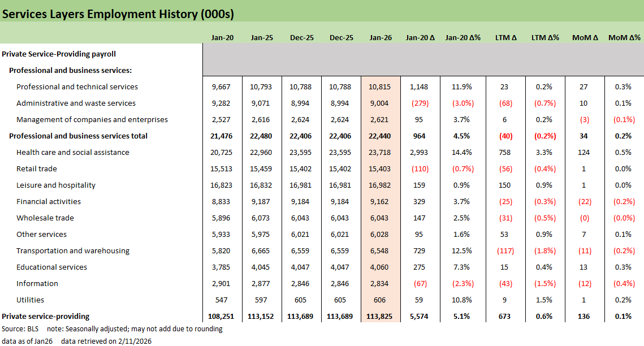Click the total change value 5,574

click(419, 317)
